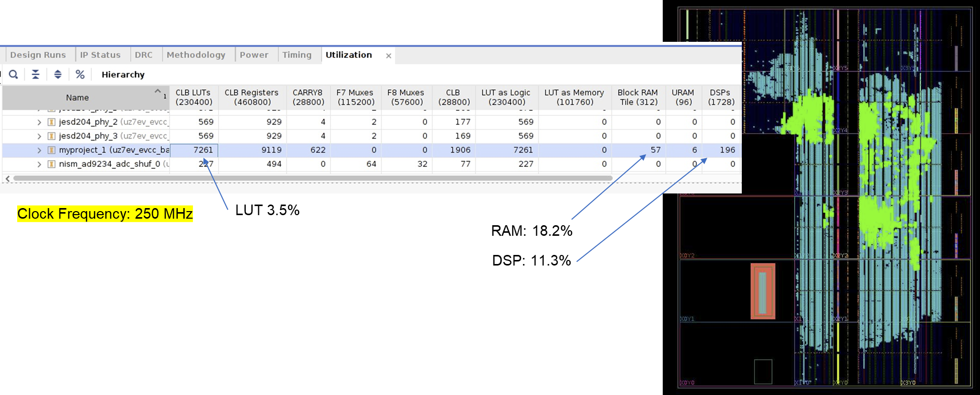Open the Methodology tab
Image resolution: width=980 pixels, height=395 pixels.
(x=196, y=55)
